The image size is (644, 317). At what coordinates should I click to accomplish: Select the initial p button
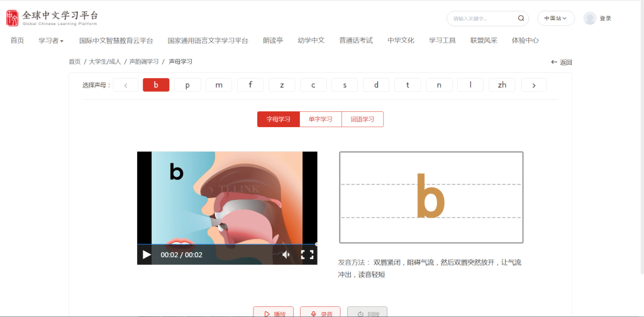[187, 85]
